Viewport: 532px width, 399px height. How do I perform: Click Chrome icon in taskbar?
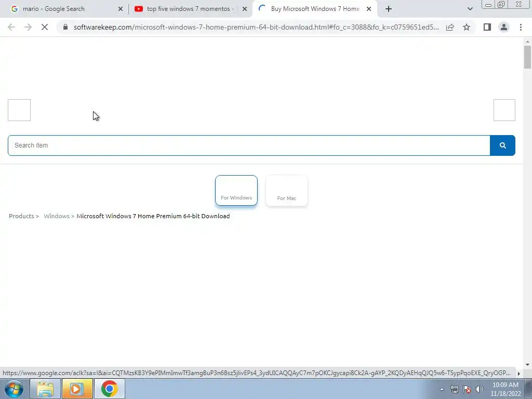(x=109, y=389)
